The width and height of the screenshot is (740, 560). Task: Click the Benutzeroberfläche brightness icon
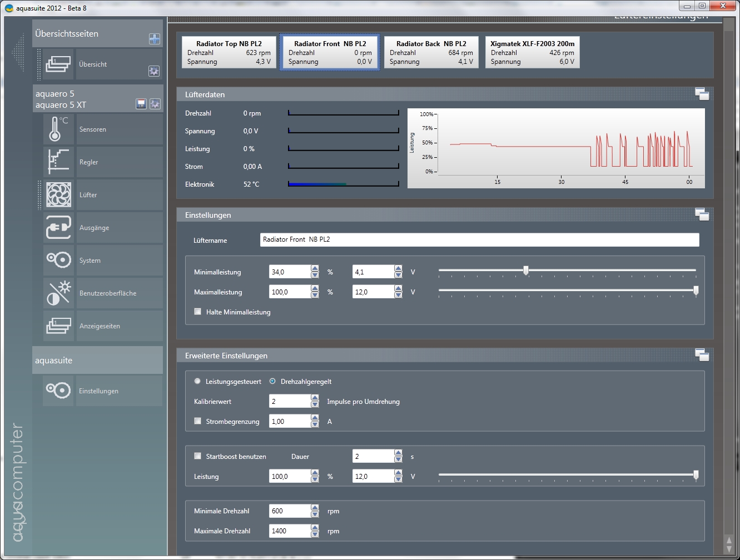click(x=58, y=293)
